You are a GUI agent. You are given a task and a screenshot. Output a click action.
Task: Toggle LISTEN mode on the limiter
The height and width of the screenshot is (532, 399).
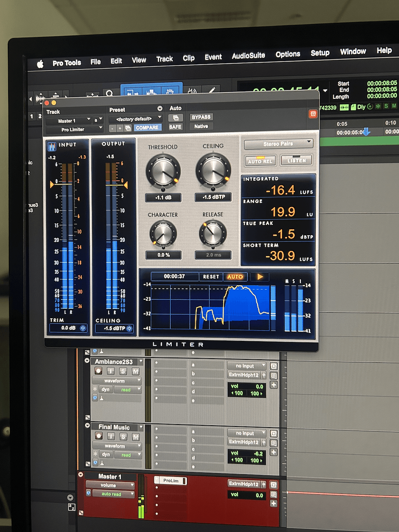pos(296,160)
